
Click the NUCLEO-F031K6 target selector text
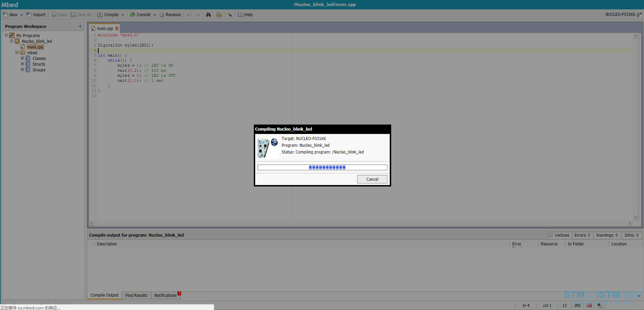pos(620,14)
